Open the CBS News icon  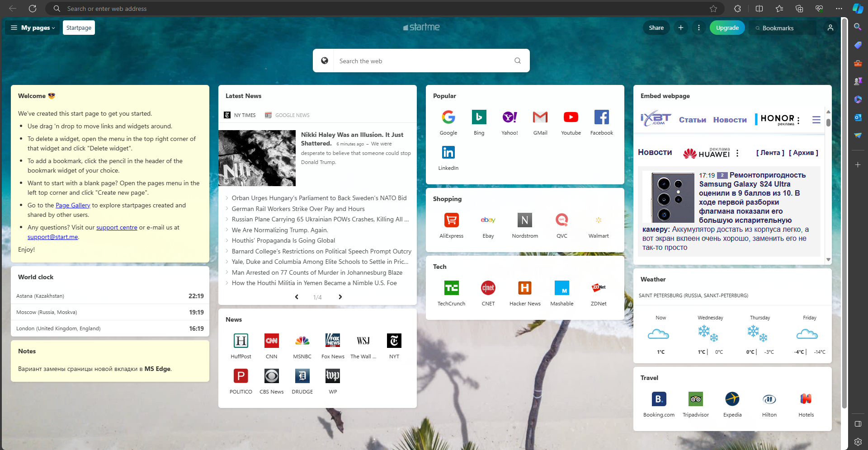click(x=272, y=376)
